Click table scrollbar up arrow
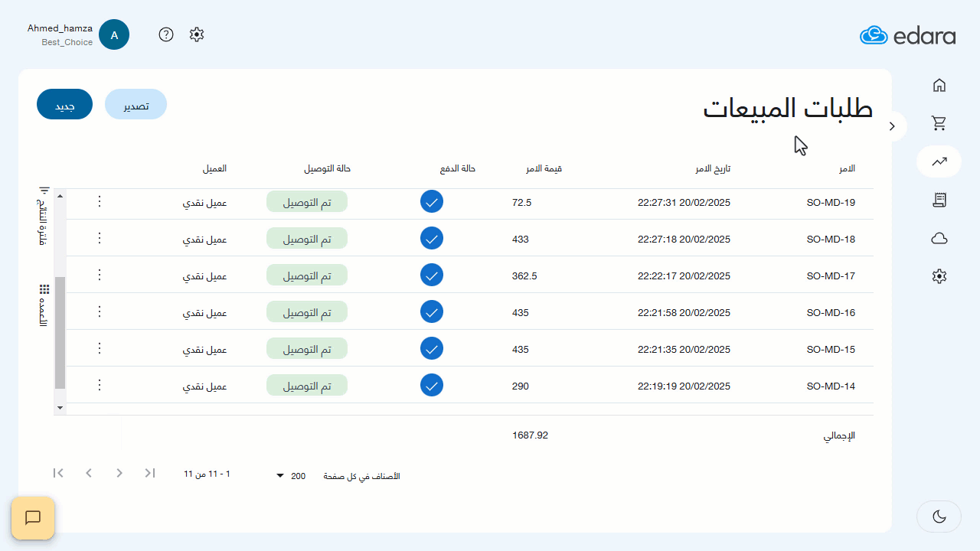The height and width of the screenshot is (551, 980). 60,196
